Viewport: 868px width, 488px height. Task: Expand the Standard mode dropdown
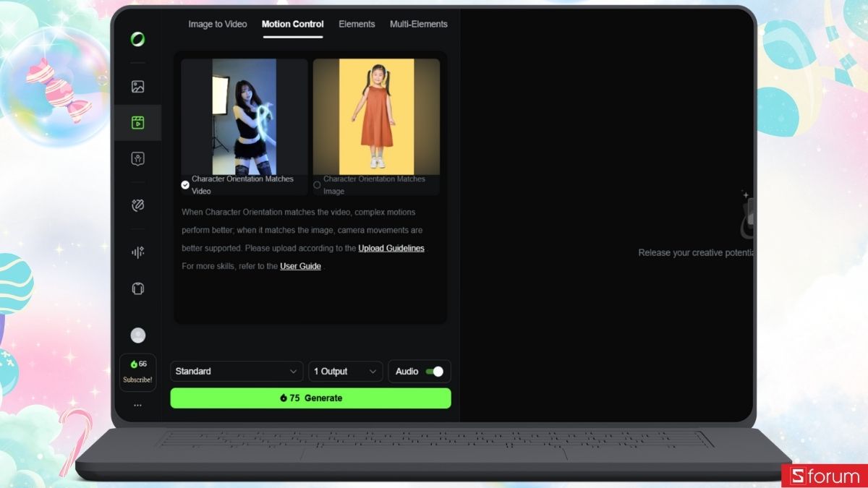pyautogui.click(x=237, y=372)
